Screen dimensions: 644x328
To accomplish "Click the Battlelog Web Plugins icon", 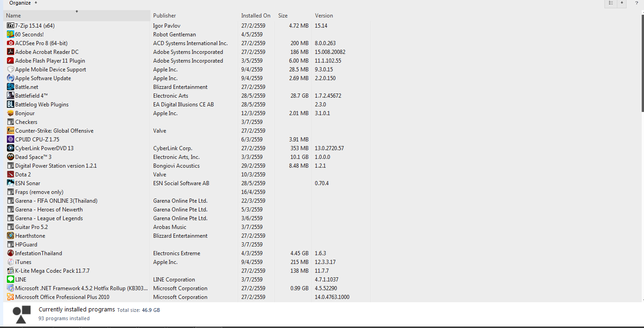I will 11,105.
